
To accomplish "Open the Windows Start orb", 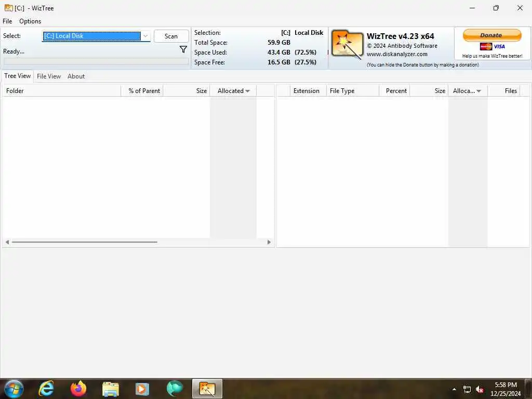I will 14,389.
